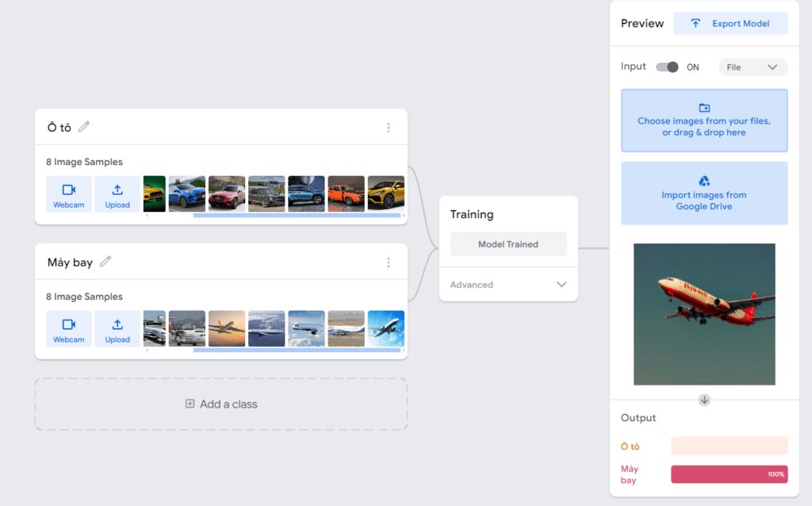Open the Ô tô class options menu
The image size is (812, 506).
[x=389, y=128]
